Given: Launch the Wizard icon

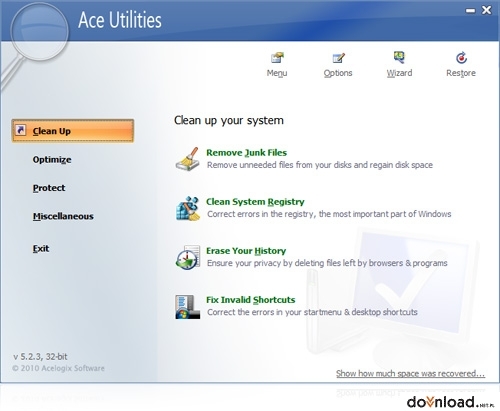Looking at the screenshot, I should pos(399,57).
